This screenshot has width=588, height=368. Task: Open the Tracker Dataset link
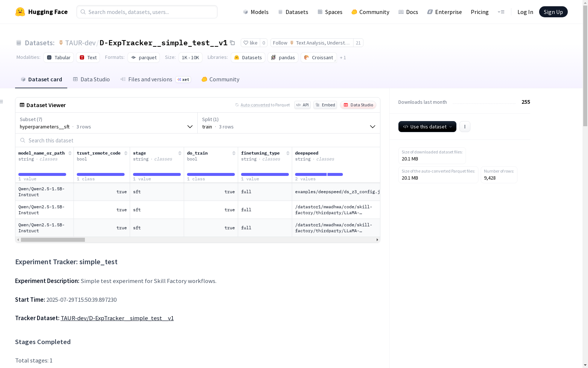click(117, 318)
